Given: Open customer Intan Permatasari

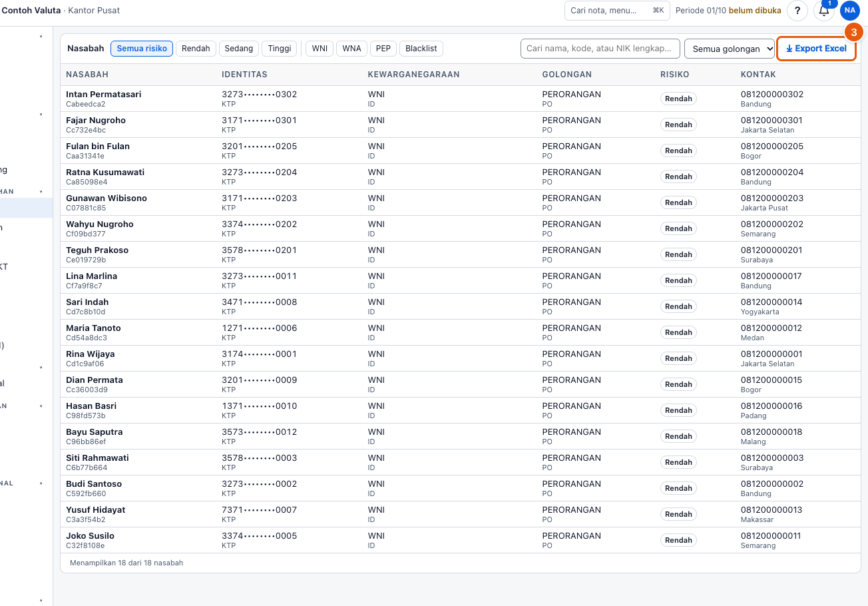Looking at the screenshot, I should tap(103, 95).
